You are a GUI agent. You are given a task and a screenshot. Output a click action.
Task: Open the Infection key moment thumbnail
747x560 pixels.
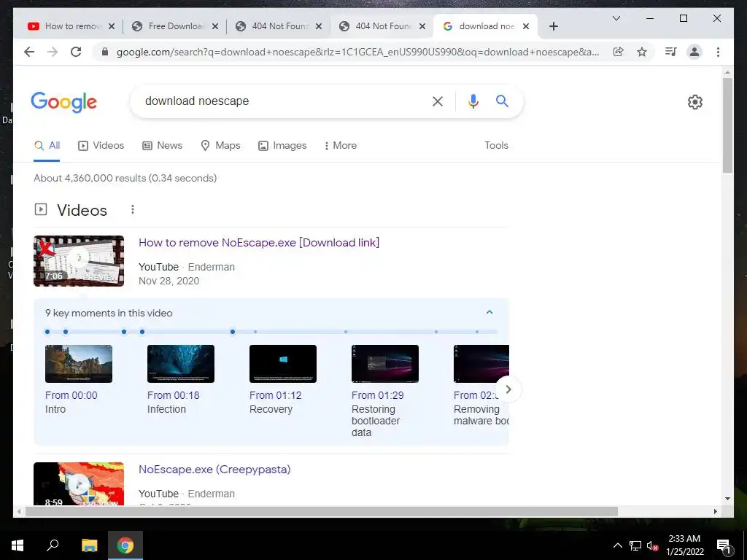pos(181,364)
